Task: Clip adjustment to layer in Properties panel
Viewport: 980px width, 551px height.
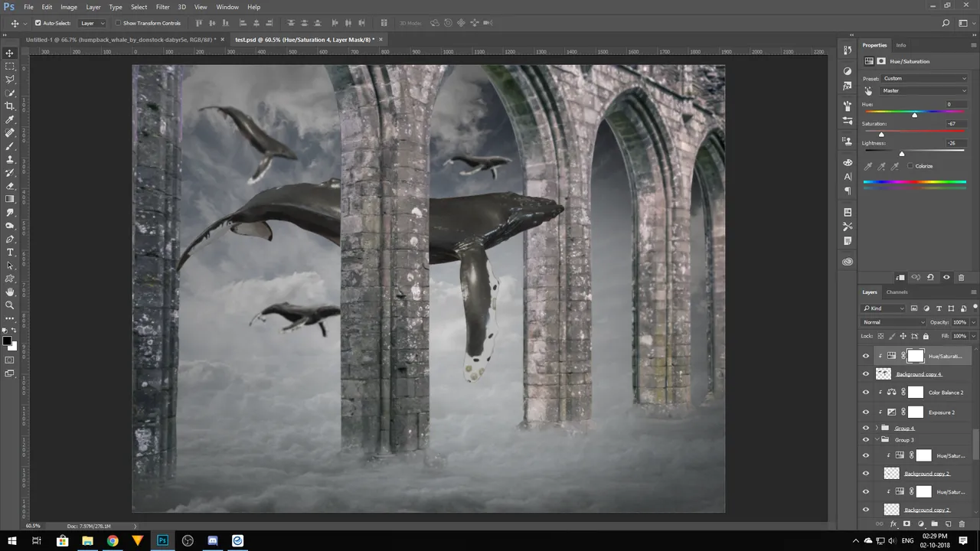Action: [x=900, y=277]
